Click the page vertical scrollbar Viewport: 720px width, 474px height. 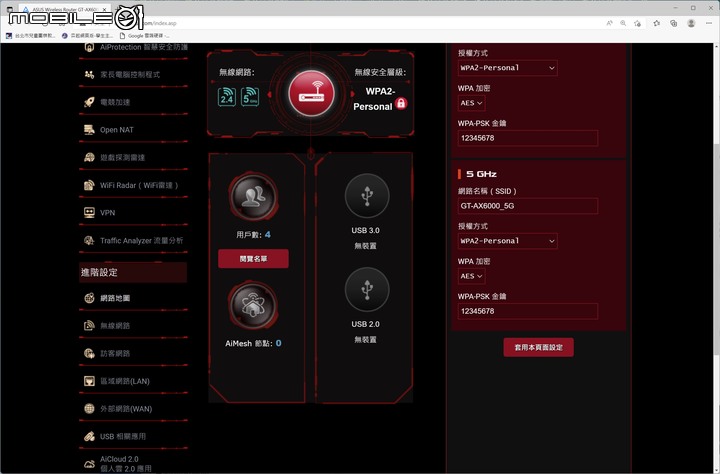coord(717,248)
